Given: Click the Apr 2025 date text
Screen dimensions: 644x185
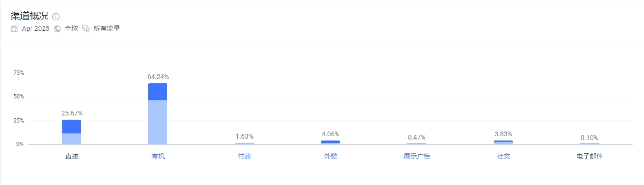Looking at the screenshot, I should point(36,29).
